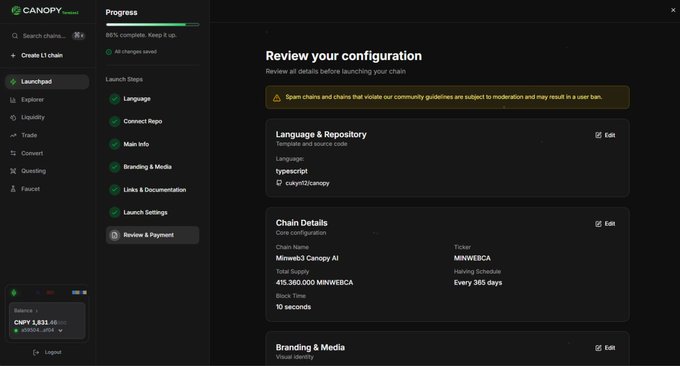Click the Questing icon
680x366 pixels.
point(13,171)
